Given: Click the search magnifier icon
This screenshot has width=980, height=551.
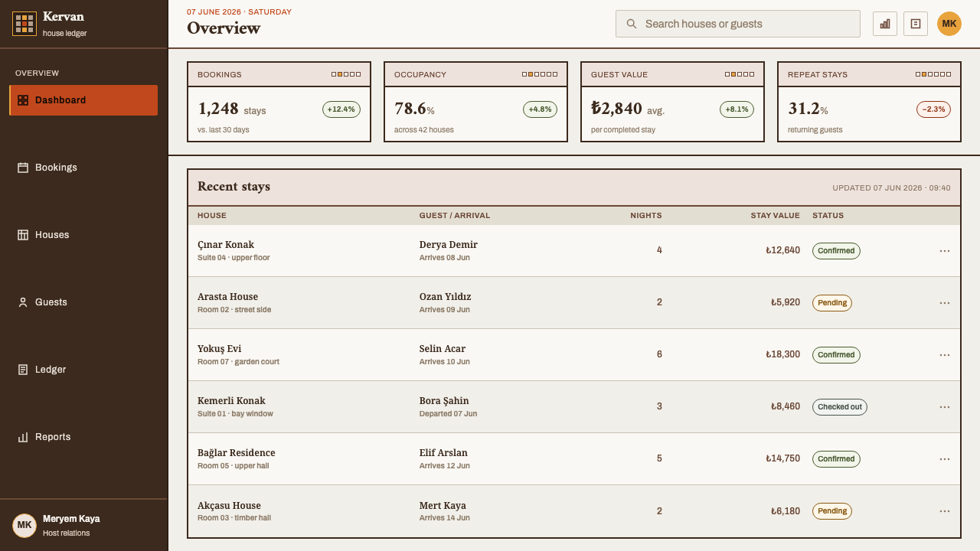Looking at the screenshot, I should (x=632, y=24).
